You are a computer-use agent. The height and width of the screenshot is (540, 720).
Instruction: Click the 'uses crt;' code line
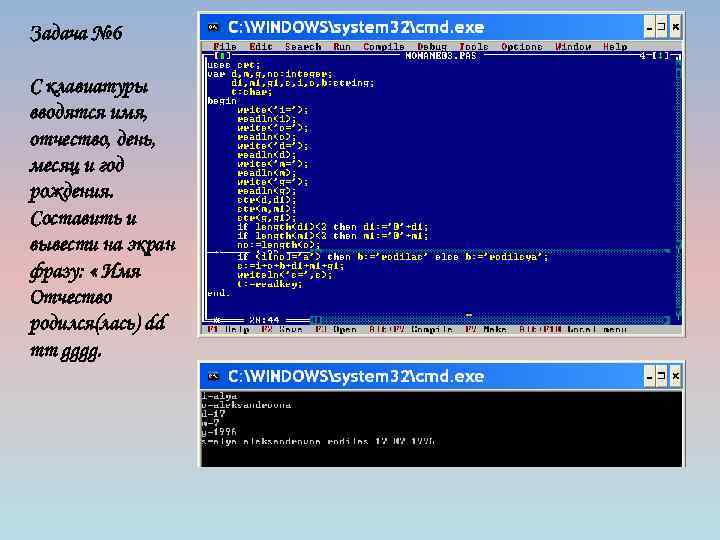pos(234,65)
